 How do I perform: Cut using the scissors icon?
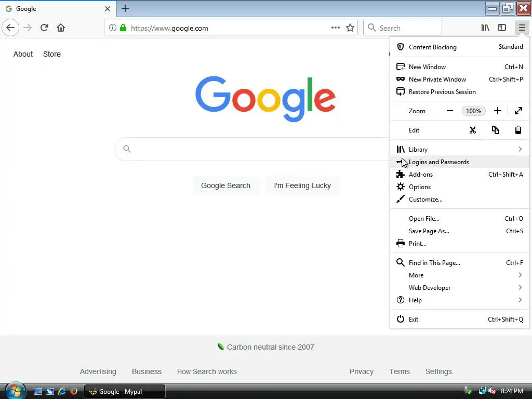(473, 130)
